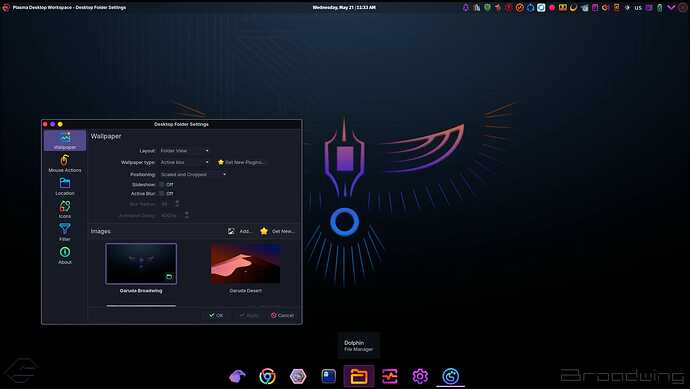This screenshot has height=389, width=690.
Task: Select the Garuda Desert wallpaper thumbnail
Action: (246, 264)
